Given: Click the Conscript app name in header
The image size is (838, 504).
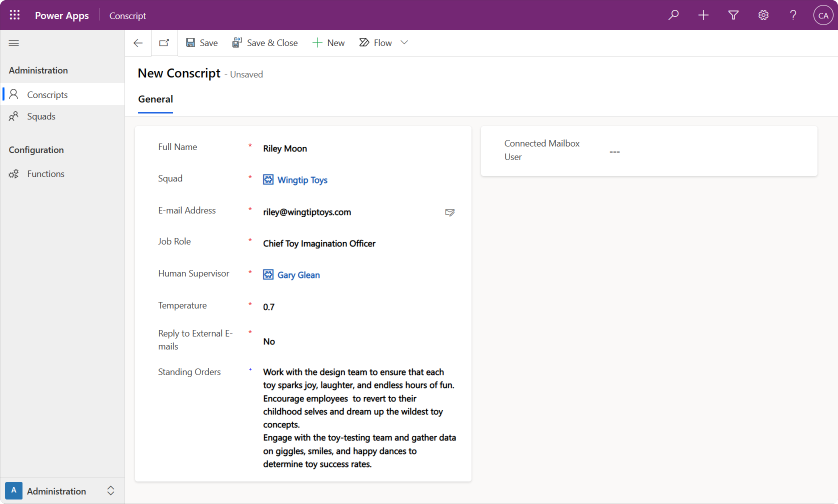Looking at the screenshot, I should (x=127, y=15).
